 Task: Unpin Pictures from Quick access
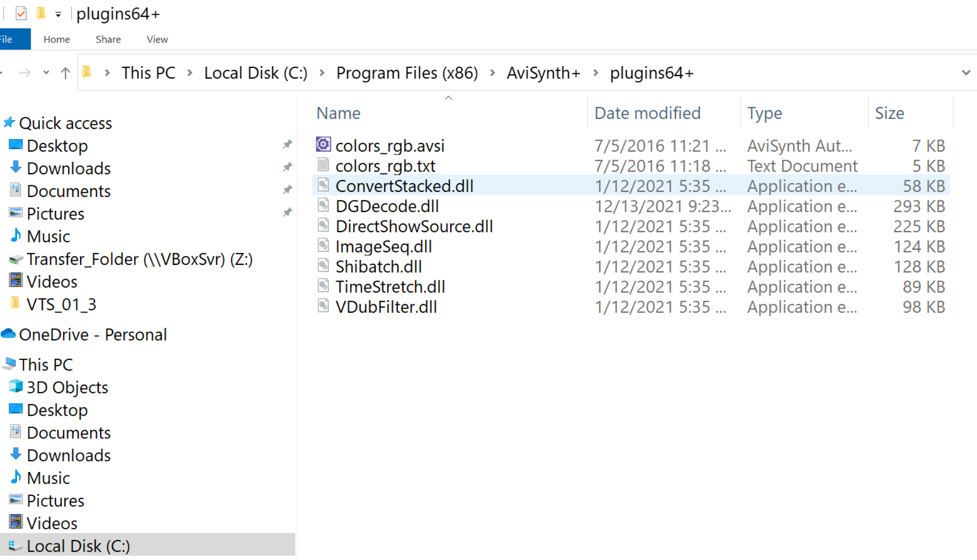[287, 212]
